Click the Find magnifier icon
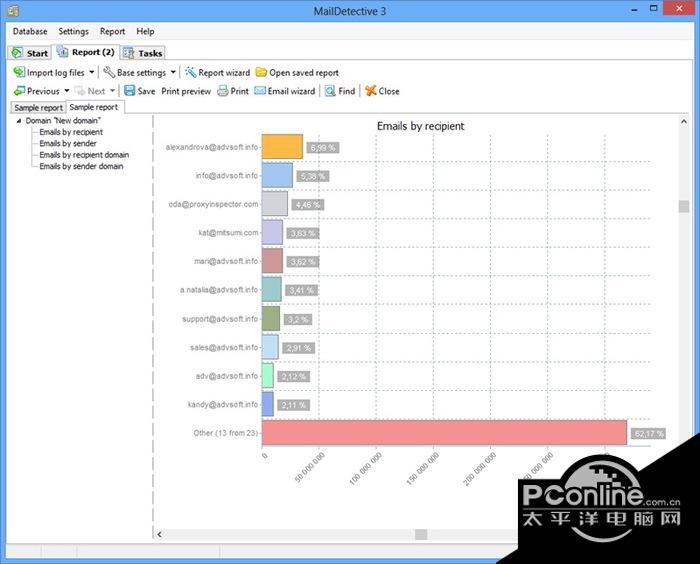 330,91
